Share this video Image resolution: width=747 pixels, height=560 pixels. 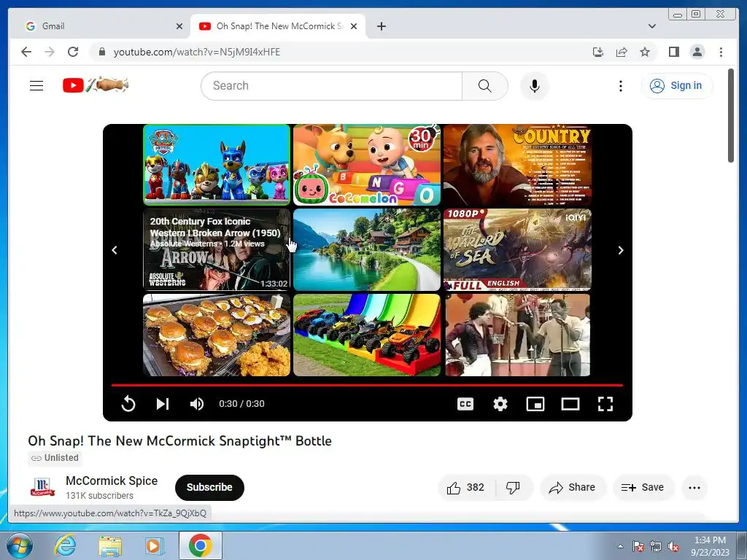tap(573, 488)
